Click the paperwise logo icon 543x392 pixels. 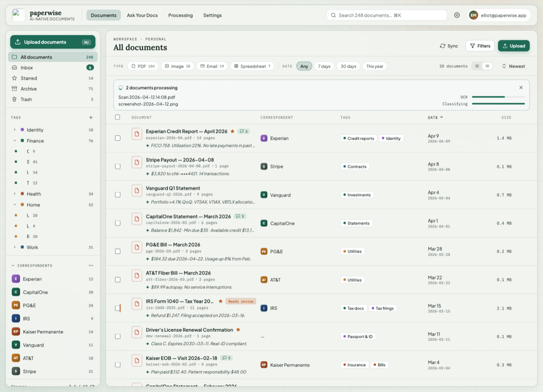18,15
